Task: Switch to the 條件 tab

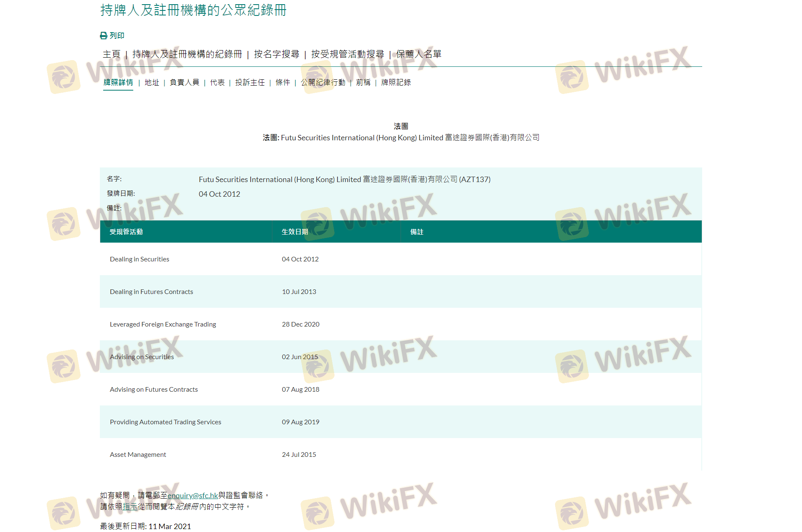Action: [x=283, y=83]
